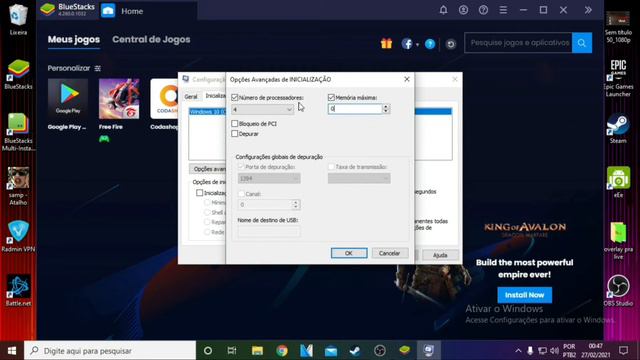
Task: Click Windows Start button
Action: coord(12,351)
